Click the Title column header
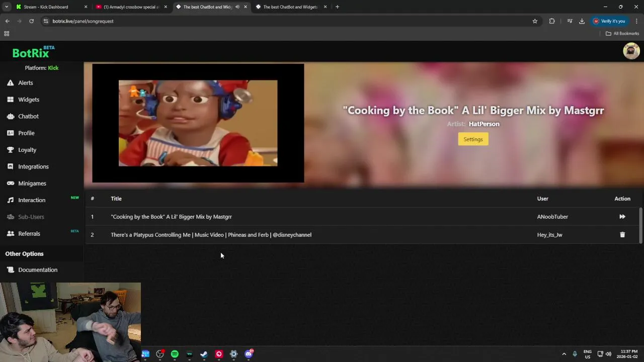644x362 pixels. pos(116,199)
